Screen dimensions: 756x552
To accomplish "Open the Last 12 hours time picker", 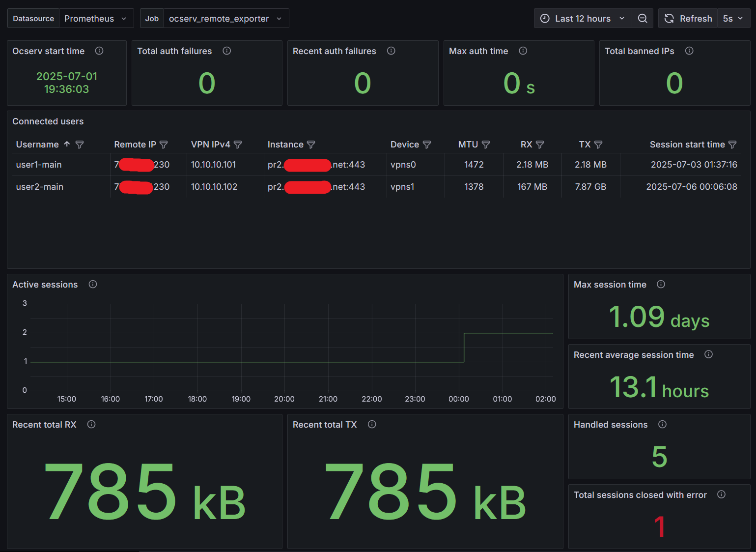I will (x=583, y=19).
